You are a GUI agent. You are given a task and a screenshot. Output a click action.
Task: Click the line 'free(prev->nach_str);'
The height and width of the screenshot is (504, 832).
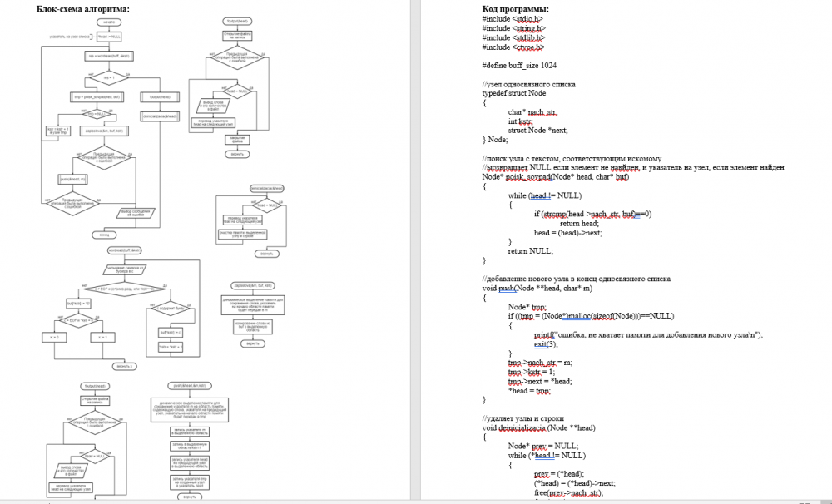[x=569, y=493]
